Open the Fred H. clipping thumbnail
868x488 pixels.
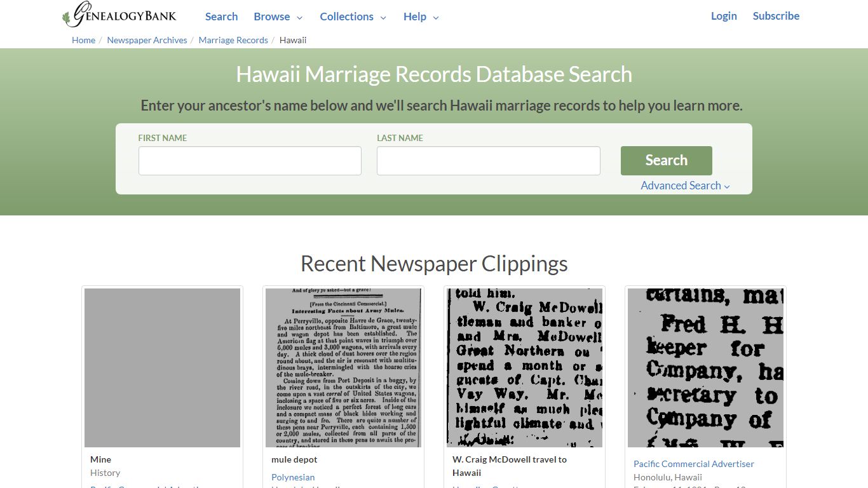705,368
